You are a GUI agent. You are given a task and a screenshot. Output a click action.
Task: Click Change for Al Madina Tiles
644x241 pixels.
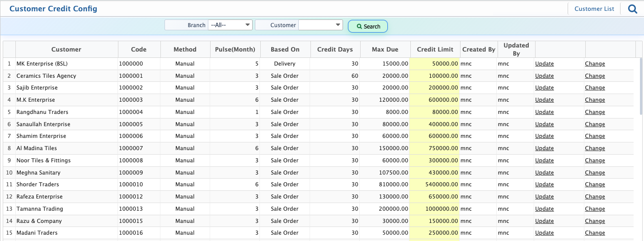595,148
